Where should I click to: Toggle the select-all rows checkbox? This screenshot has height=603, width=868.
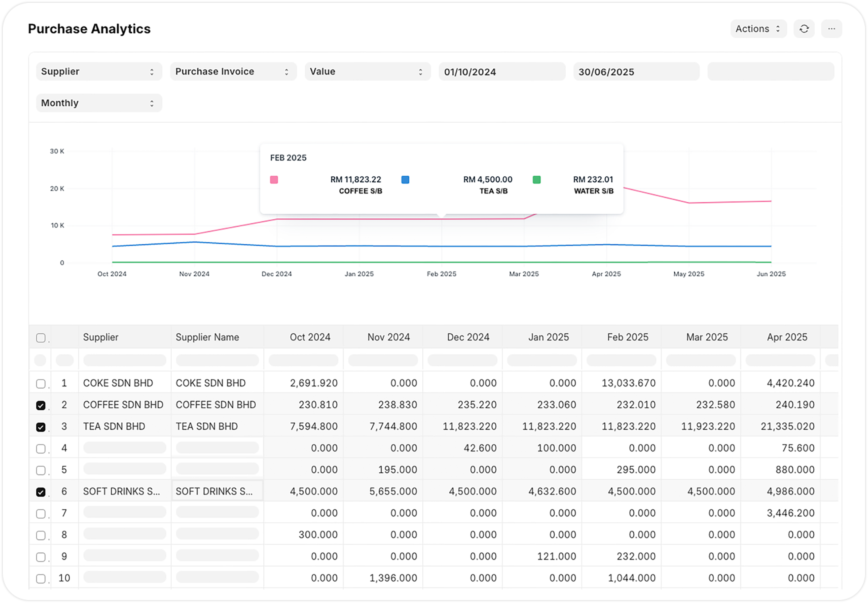pyautogui.click(x=41, y=337)
